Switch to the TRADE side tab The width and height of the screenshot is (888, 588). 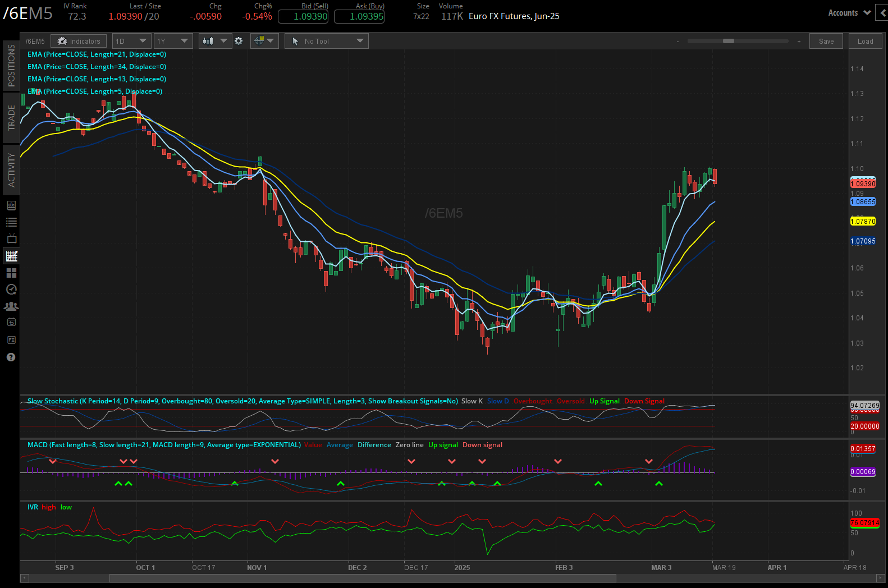point(11,117)
